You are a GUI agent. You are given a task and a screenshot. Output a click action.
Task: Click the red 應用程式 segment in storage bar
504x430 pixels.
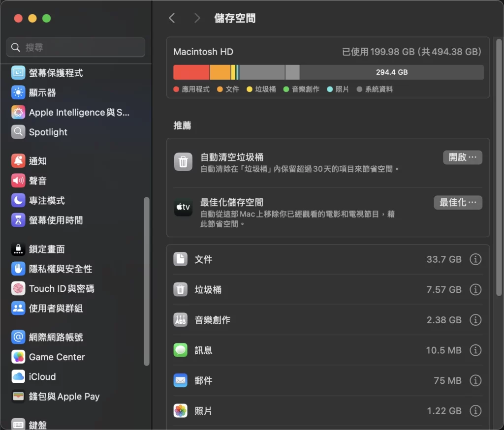click(191, 72)
